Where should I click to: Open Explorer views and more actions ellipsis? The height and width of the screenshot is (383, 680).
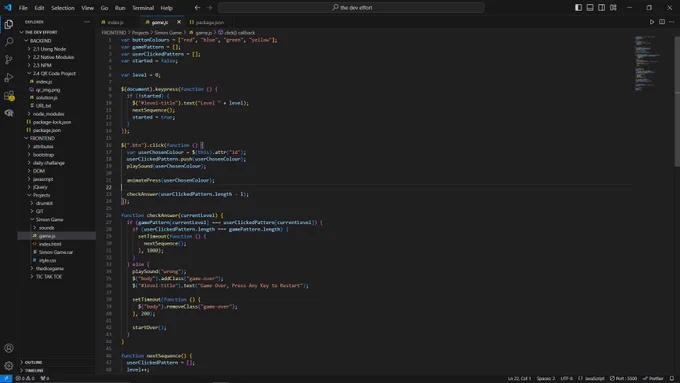click(87, 22)
